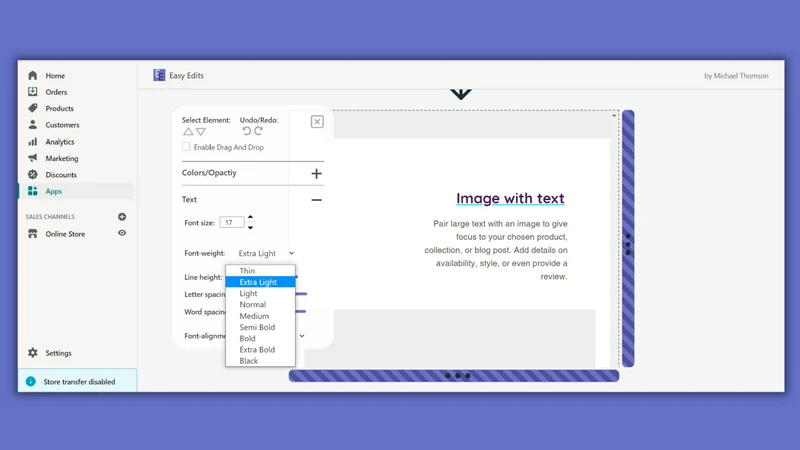Open the Home page in the sidebar

tap(55, 76)
